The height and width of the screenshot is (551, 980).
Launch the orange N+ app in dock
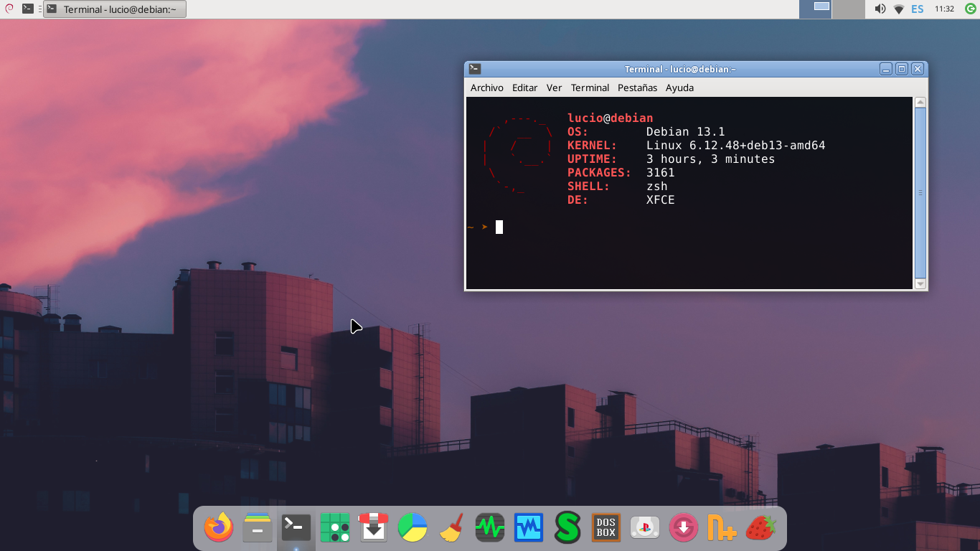coord(722,528)
